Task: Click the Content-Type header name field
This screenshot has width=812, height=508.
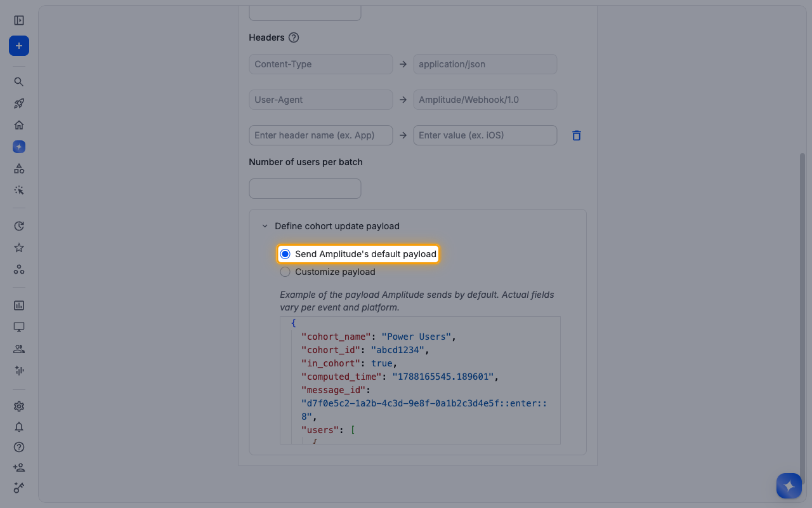Action: (321, 64)
